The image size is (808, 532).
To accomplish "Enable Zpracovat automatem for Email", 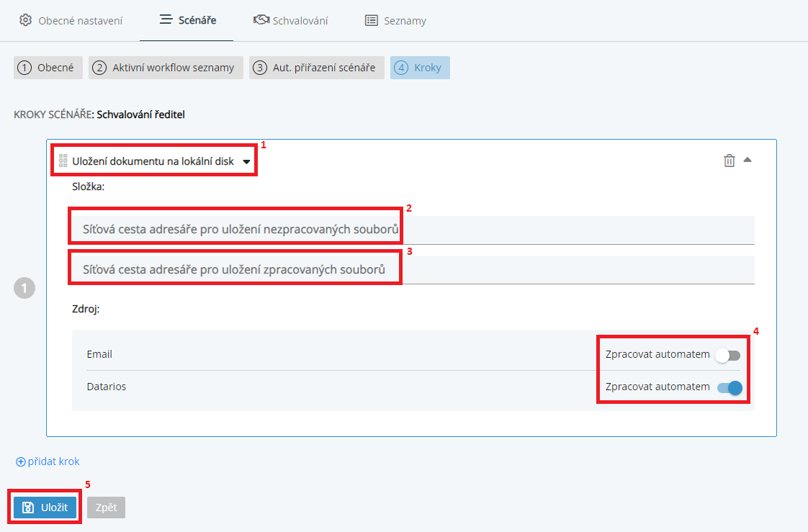I will pos(728,355).
